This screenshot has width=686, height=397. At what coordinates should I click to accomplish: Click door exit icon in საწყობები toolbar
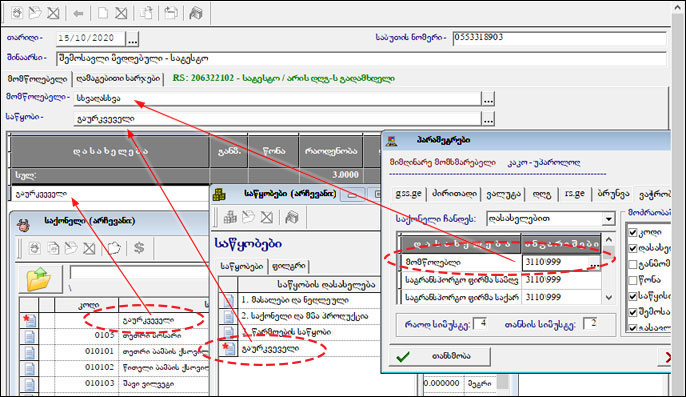(x=292, y=217)
